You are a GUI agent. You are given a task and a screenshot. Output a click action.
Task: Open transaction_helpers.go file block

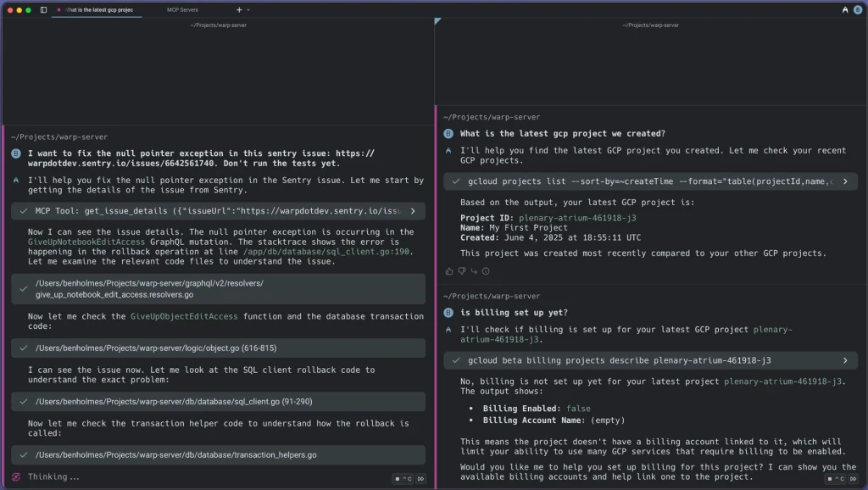click(218, 455)
